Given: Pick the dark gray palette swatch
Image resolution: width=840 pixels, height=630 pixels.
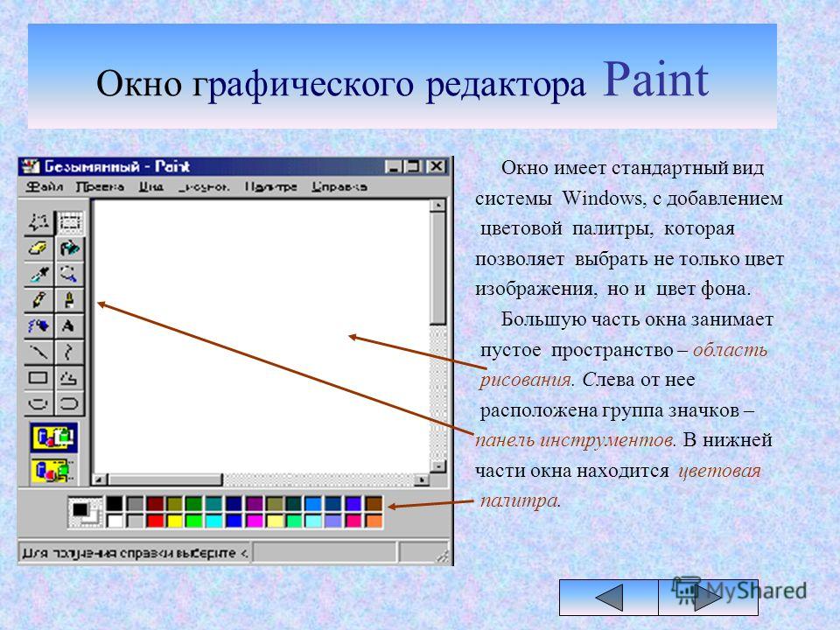Looking at the screenshot, I should click(135, 504).
